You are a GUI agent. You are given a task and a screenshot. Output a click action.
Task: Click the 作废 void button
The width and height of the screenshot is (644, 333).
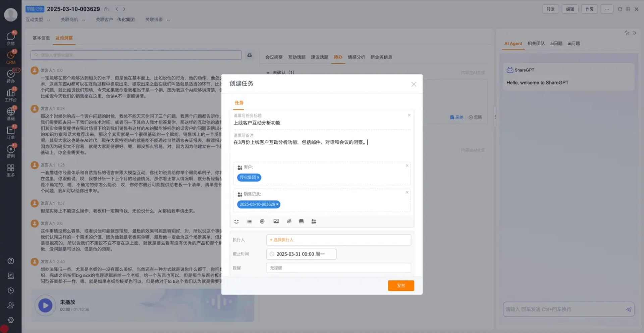[589, 9]
